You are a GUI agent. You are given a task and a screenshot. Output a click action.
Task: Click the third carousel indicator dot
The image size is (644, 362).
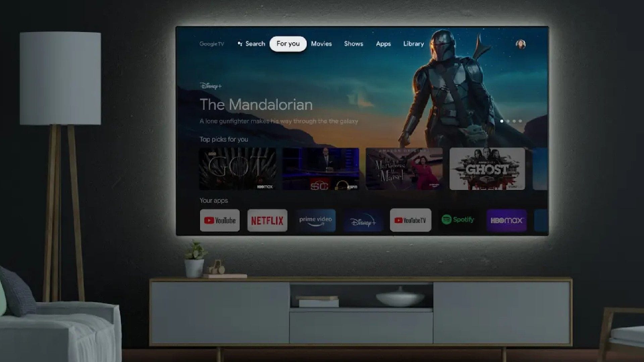point(514,121)
